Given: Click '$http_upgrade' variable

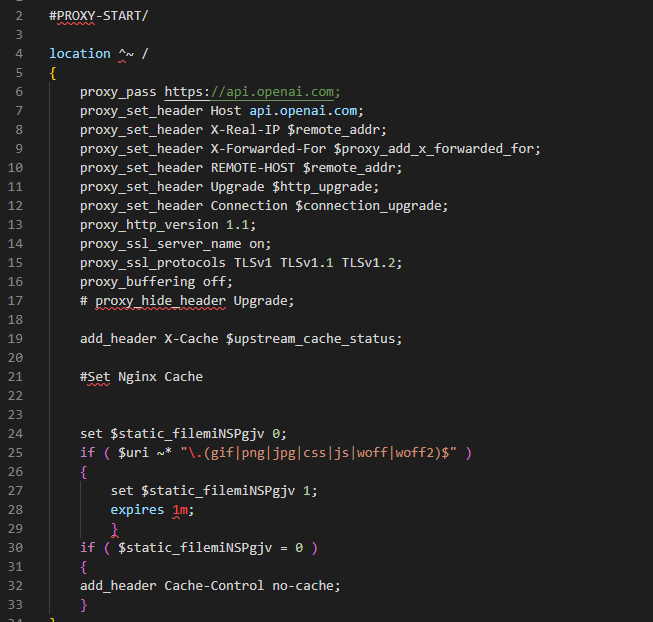Looking at the screenshot, I should tap(322, 187).
